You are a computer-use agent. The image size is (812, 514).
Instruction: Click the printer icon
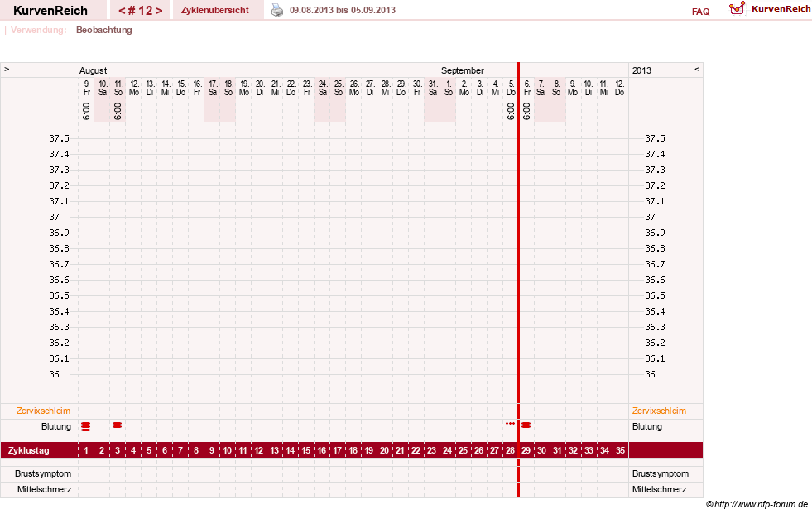[x=277, y=10]
